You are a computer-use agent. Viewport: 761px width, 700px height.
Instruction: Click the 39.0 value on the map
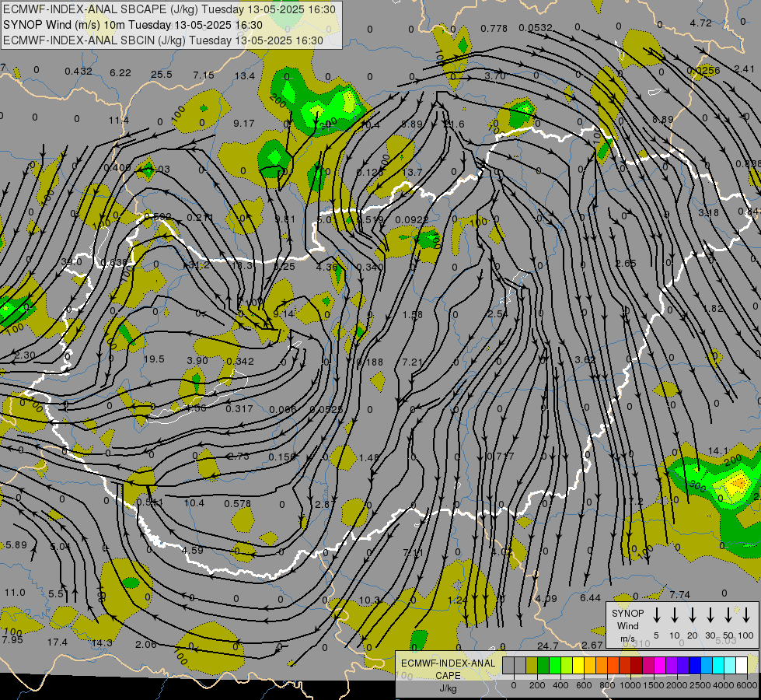pyautogui.click(x=72, y=262)
